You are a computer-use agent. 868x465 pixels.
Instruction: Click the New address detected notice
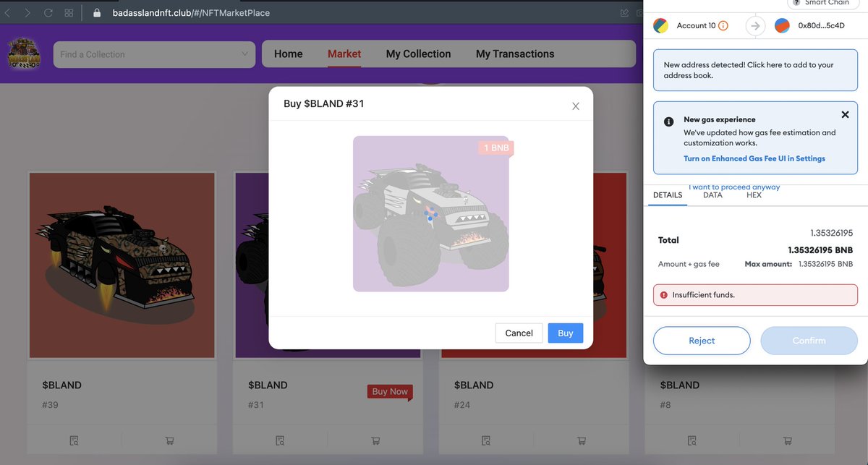click(x=755, y=70)
